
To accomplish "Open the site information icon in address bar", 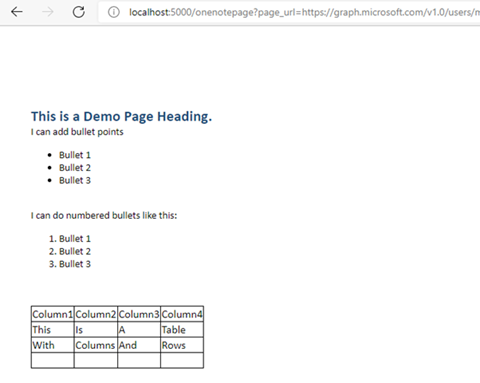I will click(x=114, y=12).
